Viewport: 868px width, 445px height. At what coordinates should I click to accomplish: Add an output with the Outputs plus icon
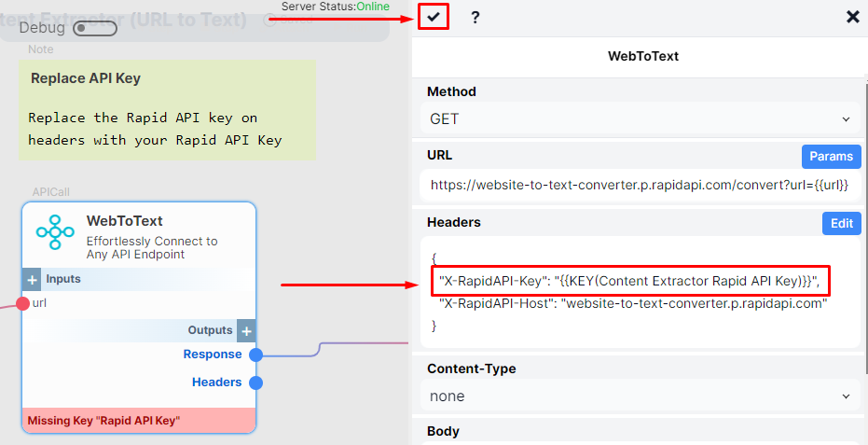pos(246,331)
